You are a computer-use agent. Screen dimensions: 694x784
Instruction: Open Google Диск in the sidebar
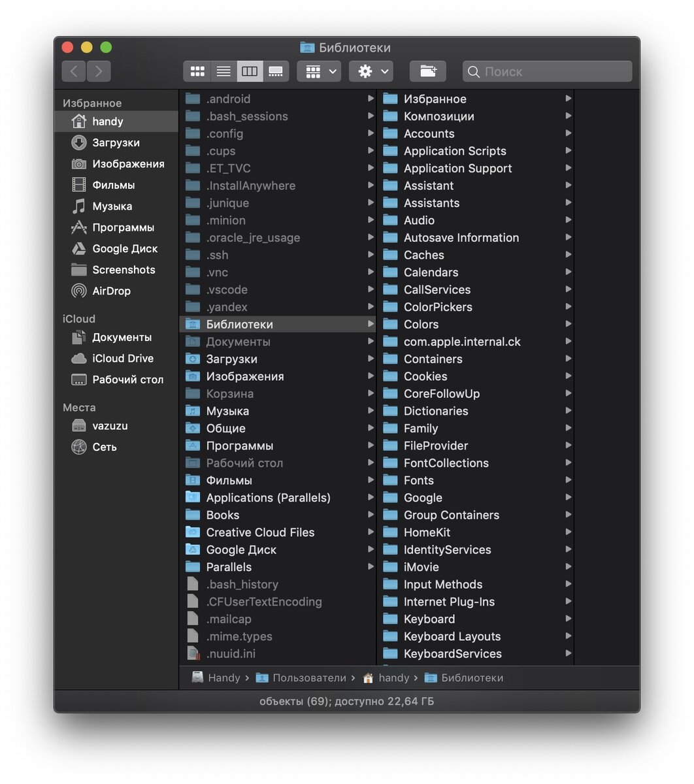point(116,249)
